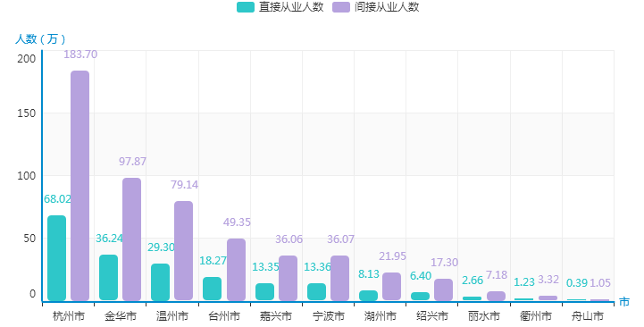This screenshot has height=327, width=644.
Task: Click the purple 21.95 bar for 湖州市
Action: point(391,287)
